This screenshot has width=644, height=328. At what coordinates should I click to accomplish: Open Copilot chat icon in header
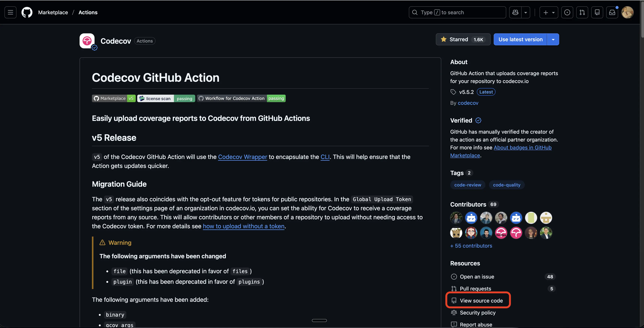pos(515,12)
